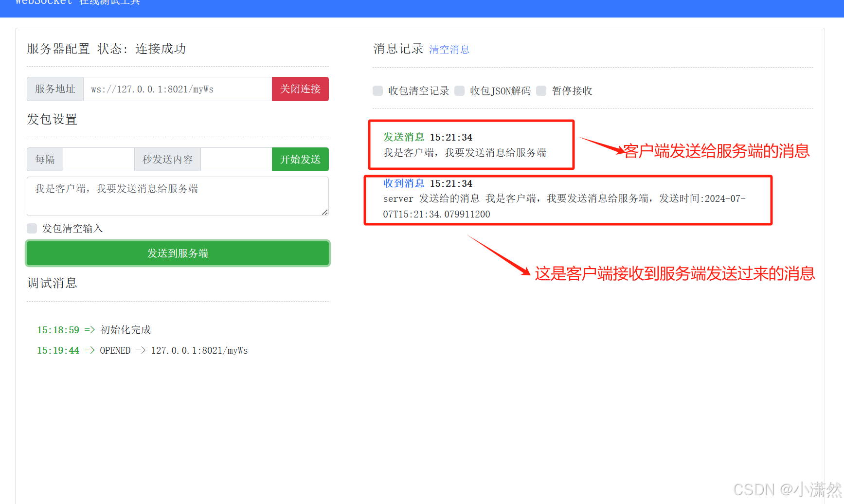Image resolution: width=844 pixels, height=504 pixels.
Task: Click the 每隔 interval input field
Action: [x=99, y=160]
